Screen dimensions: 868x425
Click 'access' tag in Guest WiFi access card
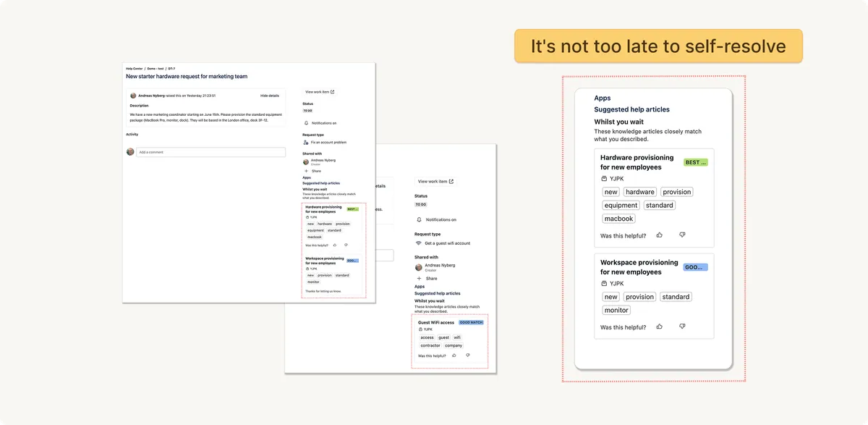coord(427,337)
